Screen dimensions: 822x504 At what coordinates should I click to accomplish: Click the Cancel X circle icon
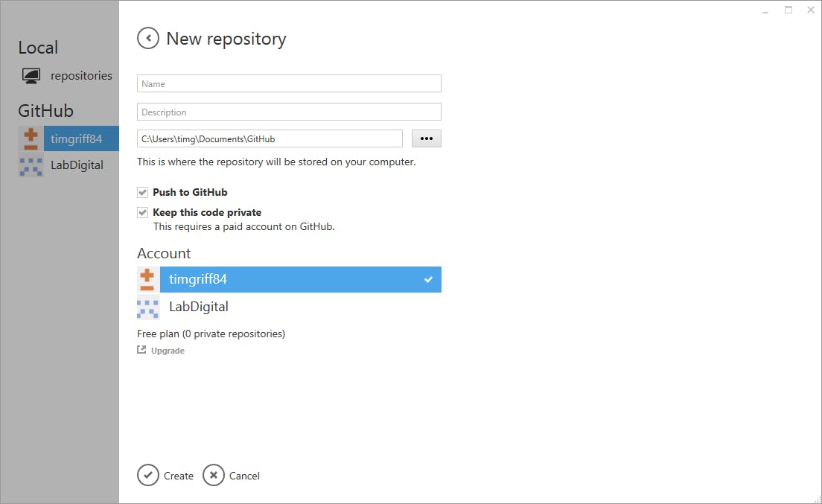(x=214, y=475)
